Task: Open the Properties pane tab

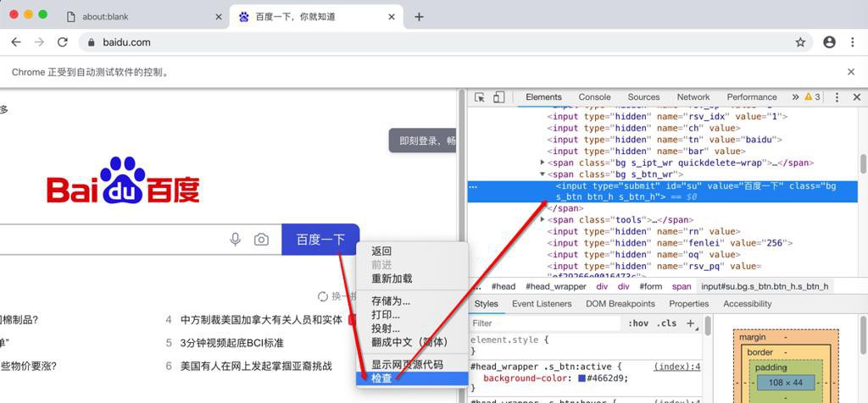Action: (688, 303)
